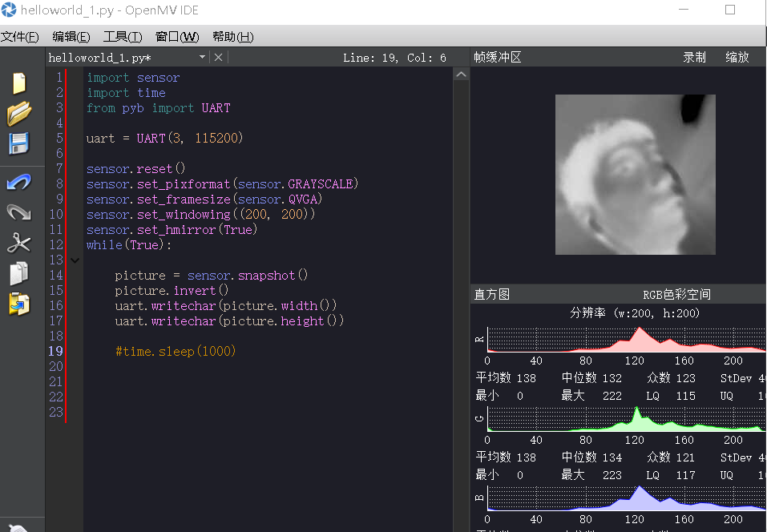This screenshot has height=532, width=767.
Task: Copy code using the copy pages icon
Action: click(18, 274)
